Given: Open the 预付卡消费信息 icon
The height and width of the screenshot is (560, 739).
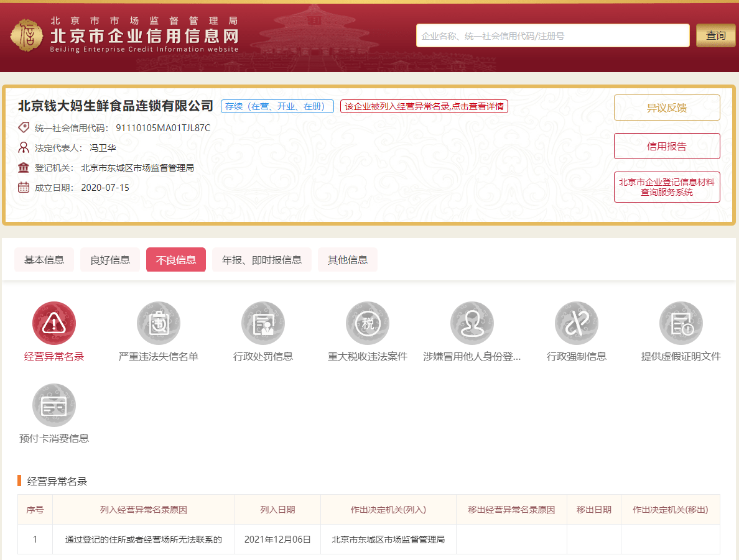Looking at the screenshot, I should (54, 405).
